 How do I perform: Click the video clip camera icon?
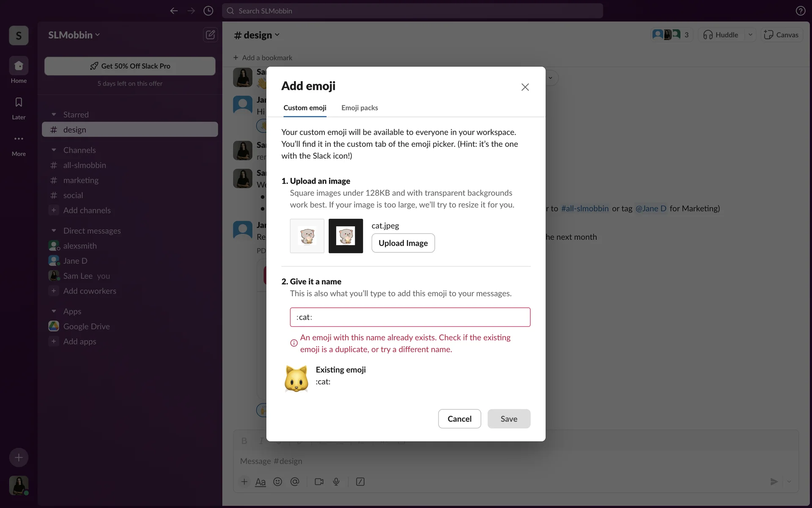point(319,482)
